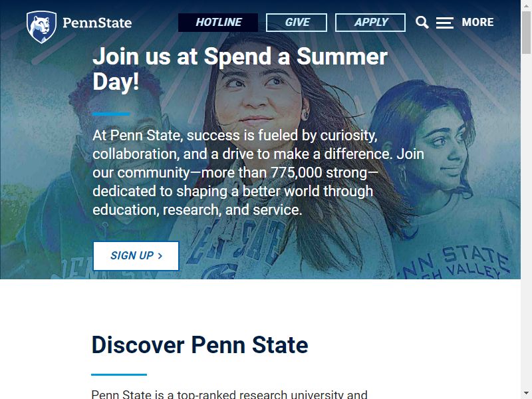Click the SIGN UP button

[136, 256]
